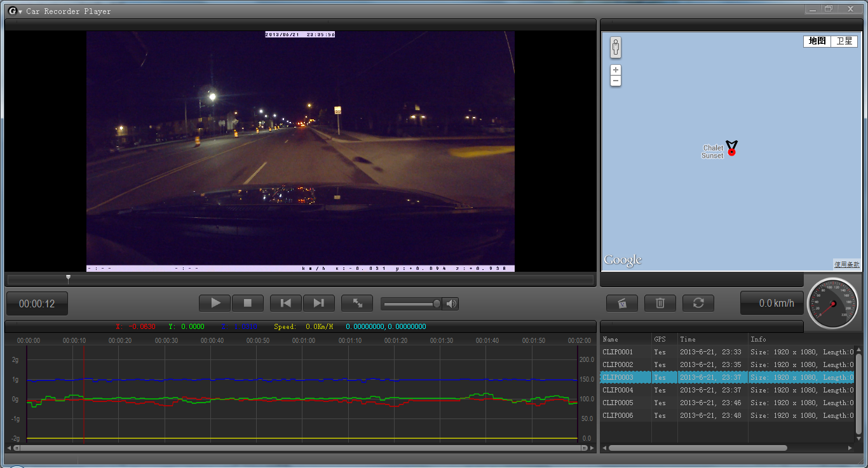
Task: Click clip list horizontal scrollbar left arrow
Action: pos(604,448)
